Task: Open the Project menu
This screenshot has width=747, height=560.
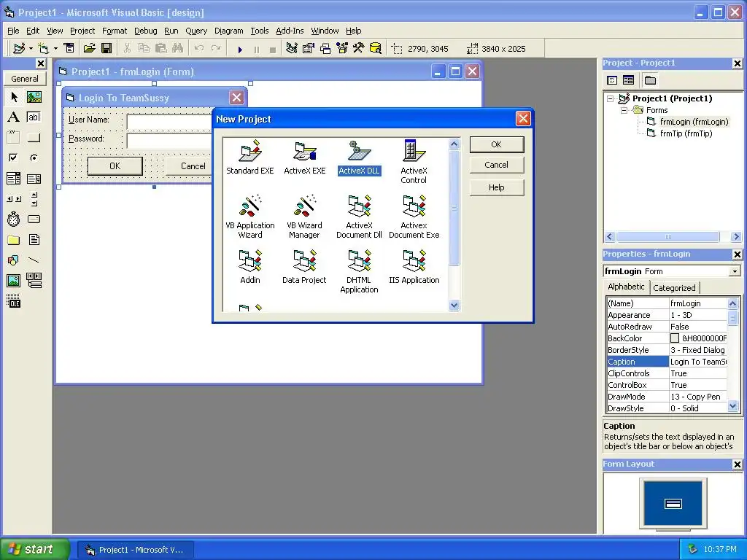Action: pyautogui.click(x=82, y=31)
